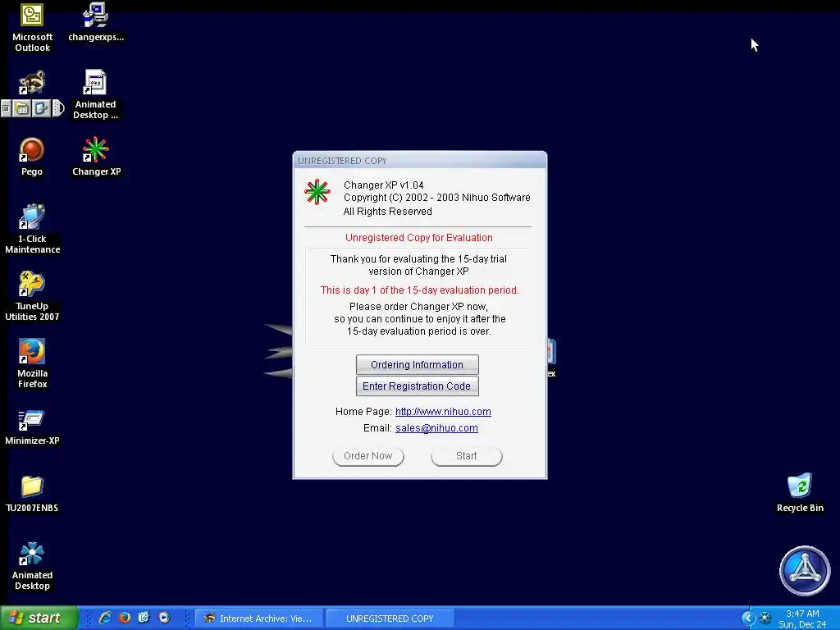This screenshot has width=840, height=630.
Task: Click Start to begin evaluation
Action: 467,456
